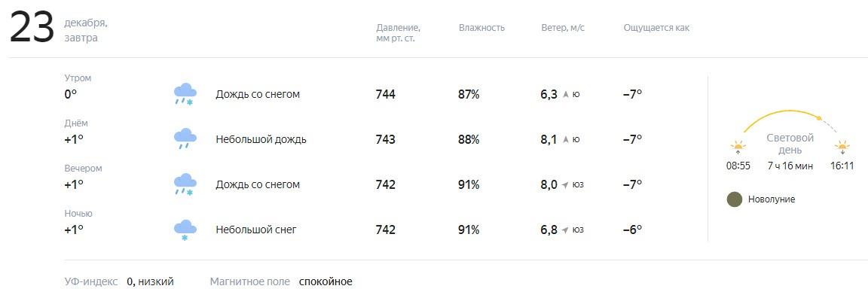Click the south wind arrow for morning
The image size is (868, 298).
[566, 95]
